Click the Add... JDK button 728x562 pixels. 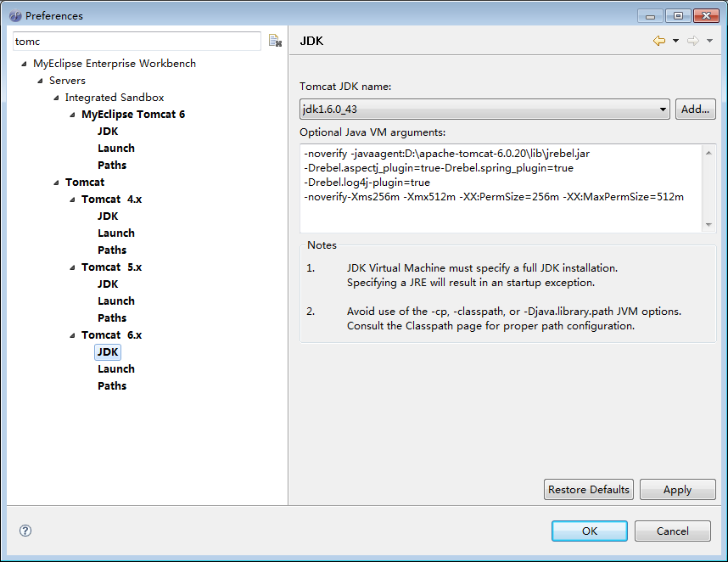pyautogui.click(x=695, y=110)
